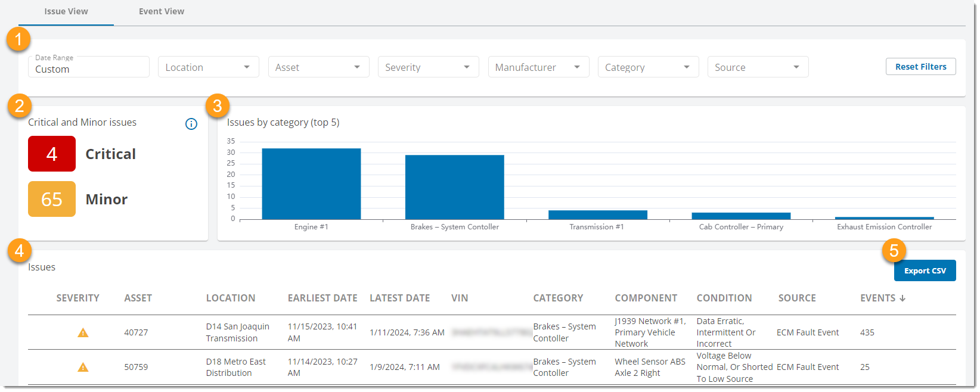
Task: Click the Data Erratic, Intermittent Or Incorrect condition
Action: tap(726, 332)
